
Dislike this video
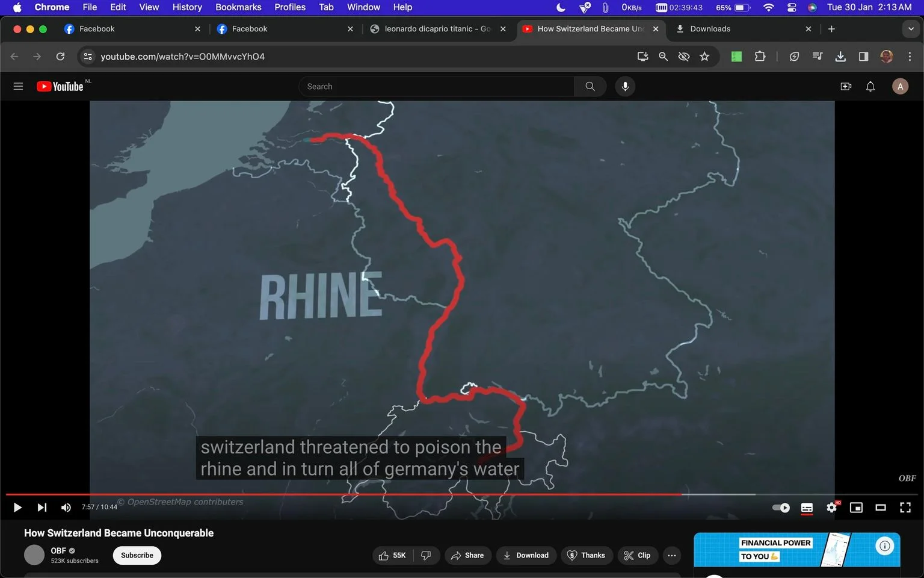coord(426,555)
